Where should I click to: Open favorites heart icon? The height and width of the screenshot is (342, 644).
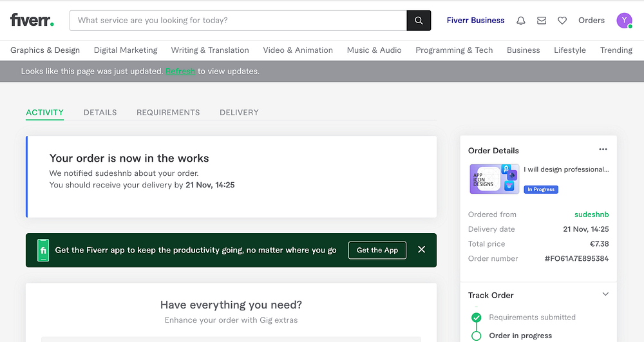(562, 21)
